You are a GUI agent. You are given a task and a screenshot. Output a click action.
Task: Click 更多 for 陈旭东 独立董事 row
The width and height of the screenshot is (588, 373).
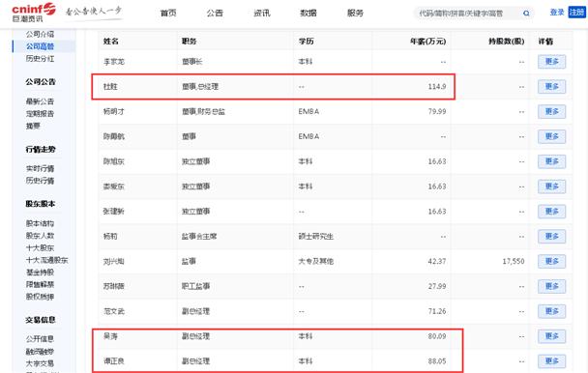tap(551, 161)
